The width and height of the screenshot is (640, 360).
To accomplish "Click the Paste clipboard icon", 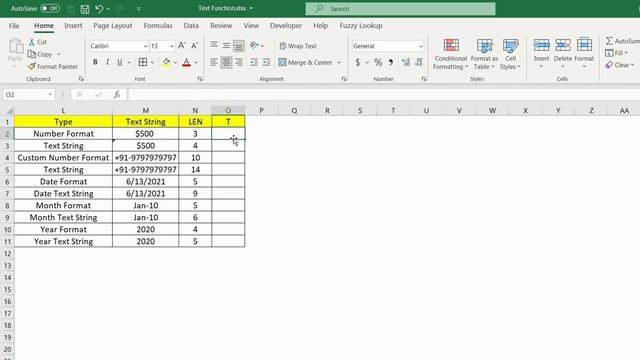I will coord(16,46).
